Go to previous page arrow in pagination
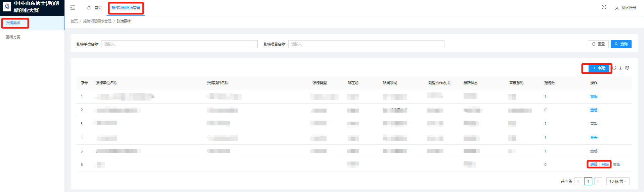Screen dimensions: 644x192 tap(578, 181)
